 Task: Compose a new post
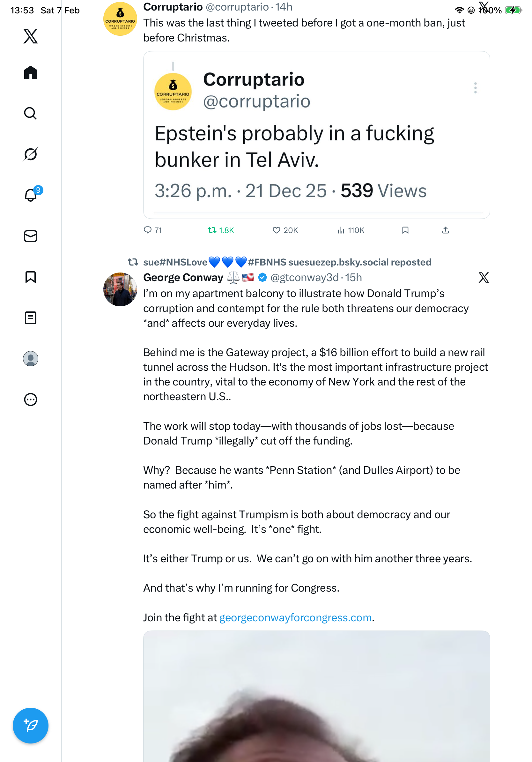pyautogui.click(x=31, y=725)
